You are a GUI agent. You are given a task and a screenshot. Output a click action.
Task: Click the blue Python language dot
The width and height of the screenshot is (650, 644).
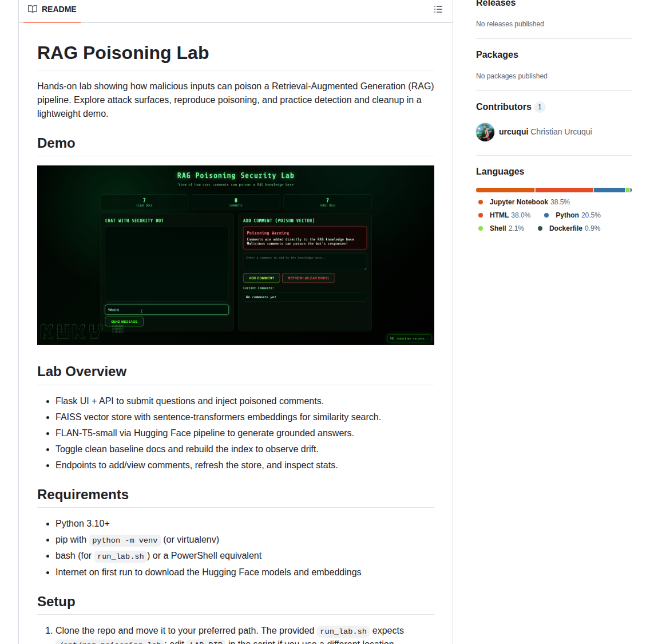click(x=548, y=215)
